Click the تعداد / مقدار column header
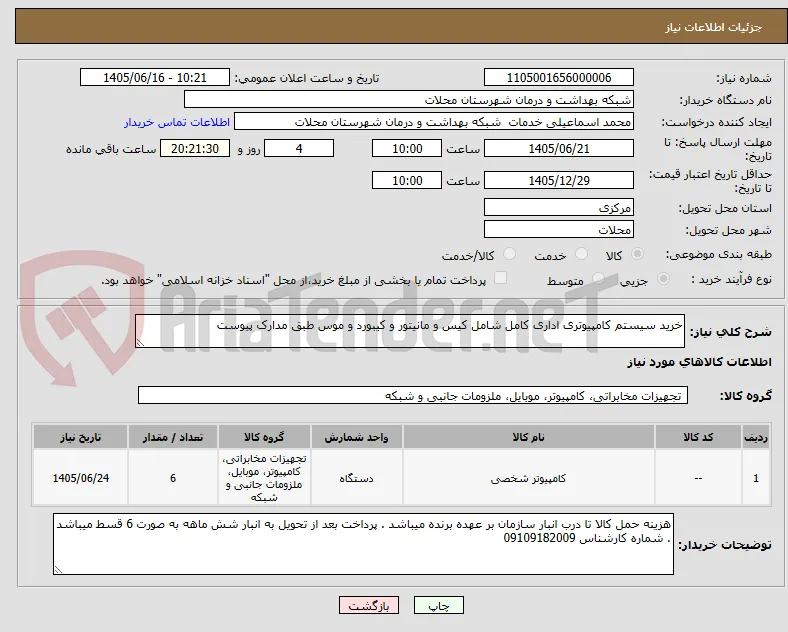The image size is (788, 632). pos(173,437)
